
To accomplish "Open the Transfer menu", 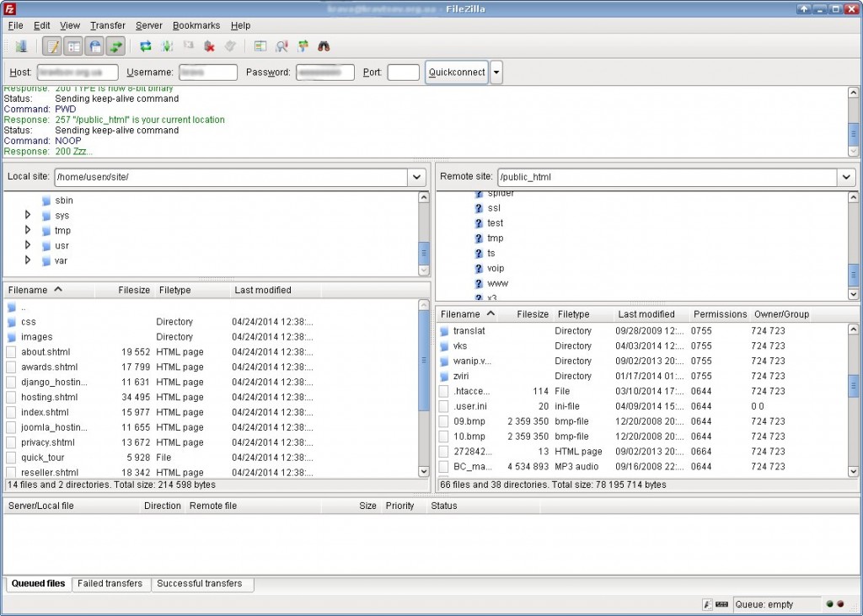I will (x=108, y=25).
